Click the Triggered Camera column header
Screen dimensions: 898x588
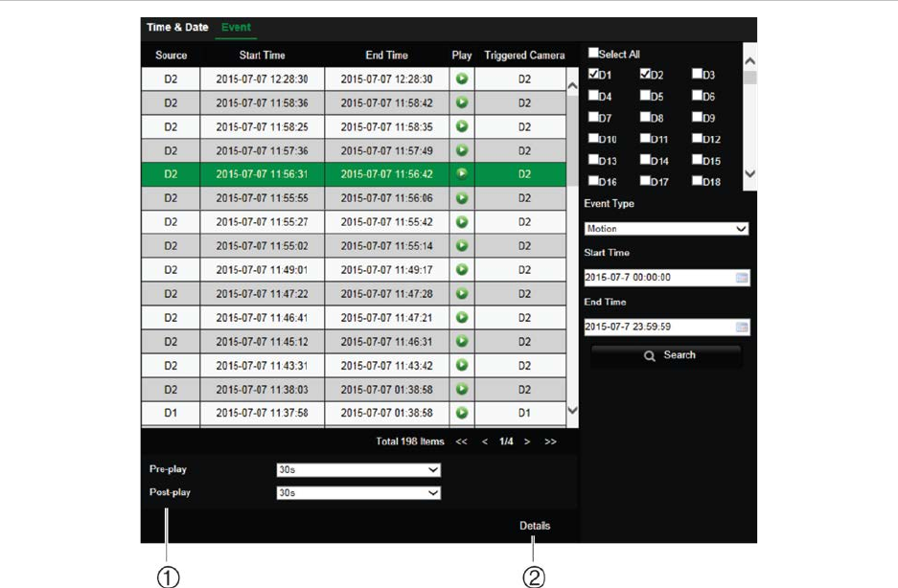click(x=524, y=55)
